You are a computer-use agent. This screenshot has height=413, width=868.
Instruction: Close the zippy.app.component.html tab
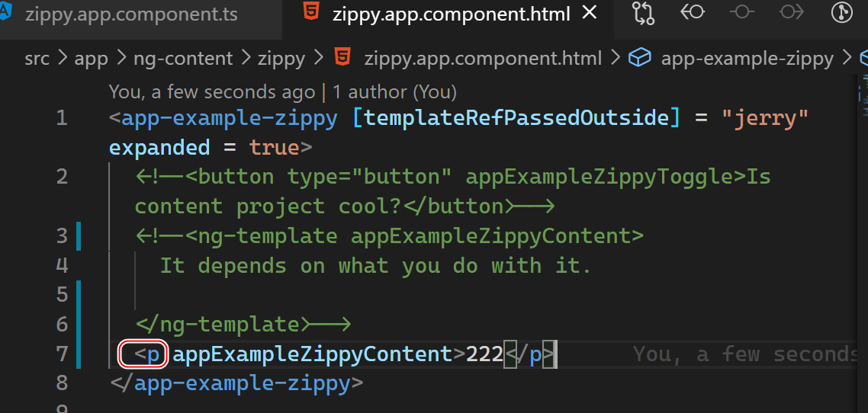pyautogui.click(x=589, y=14)
